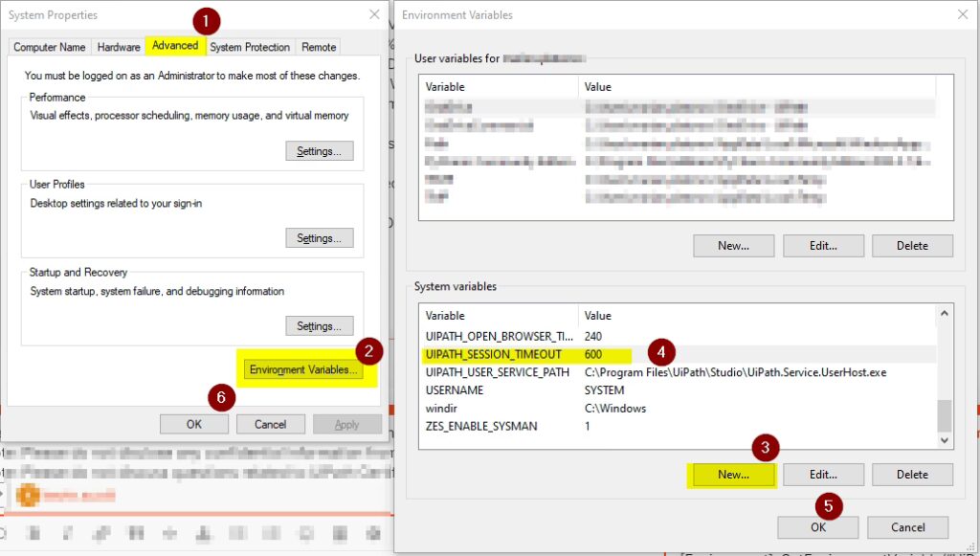980x556 pixels.
Task: Cancel the System Properties dialog
Action: click(270, 424)
